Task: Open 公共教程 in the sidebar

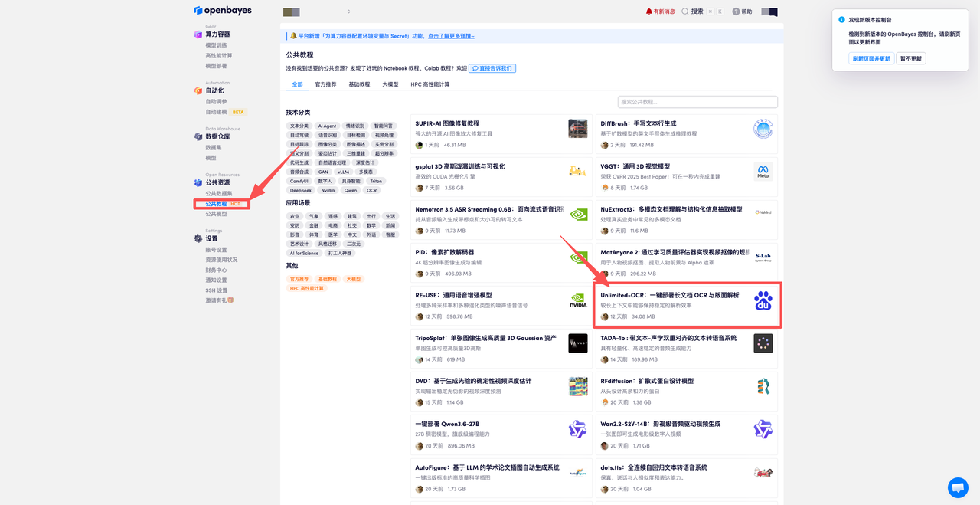Action: (216, 204)
